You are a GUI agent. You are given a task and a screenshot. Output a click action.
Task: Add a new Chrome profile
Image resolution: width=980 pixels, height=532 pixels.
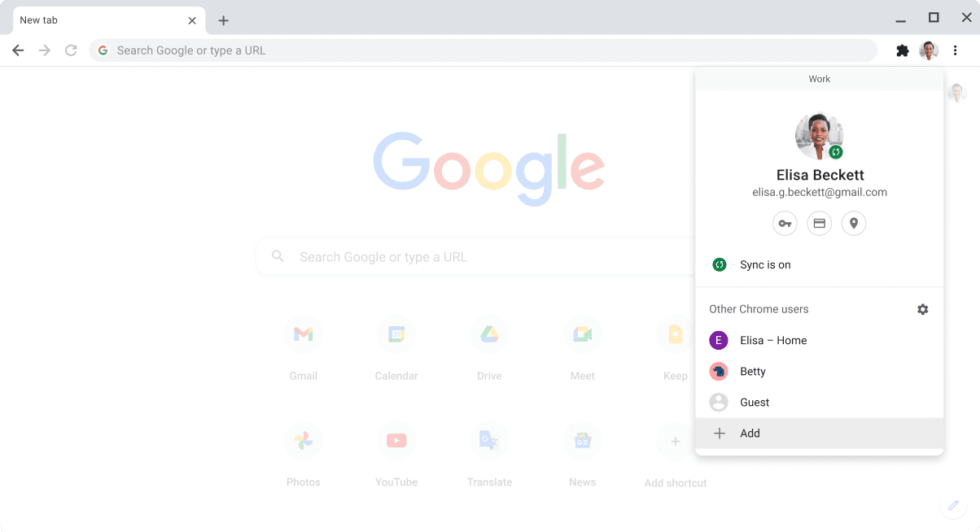[819, 433]
